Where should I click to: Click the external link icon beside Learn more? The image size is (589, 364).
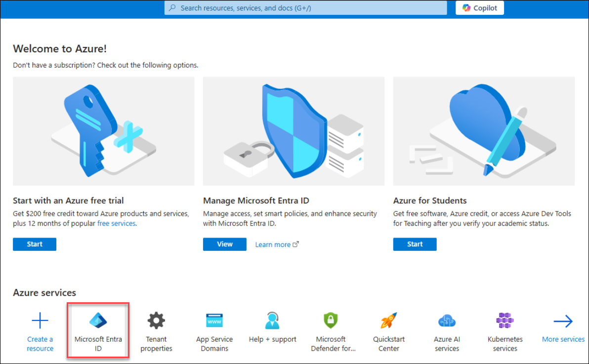pos(296,244)
